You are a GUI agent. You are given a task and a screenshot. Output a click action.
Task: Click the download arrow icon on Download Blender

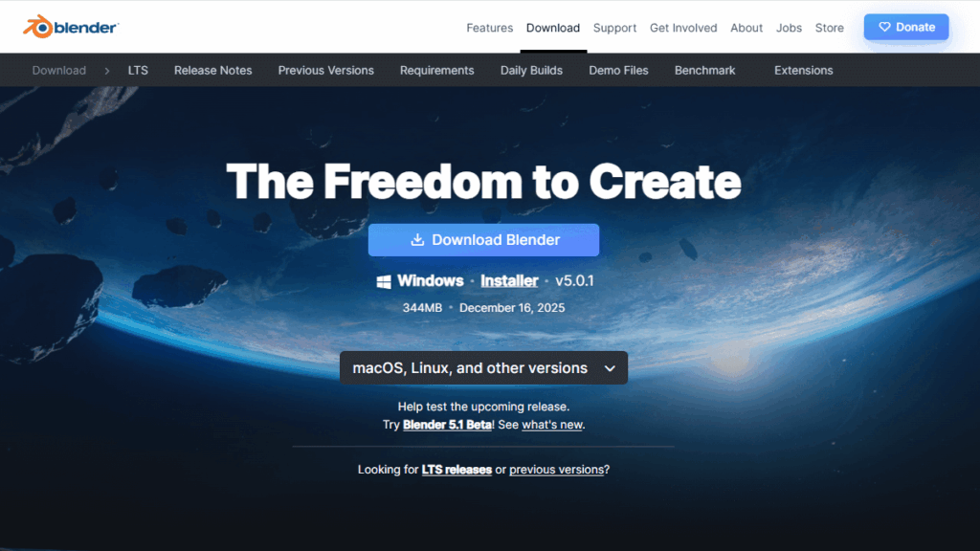tap(417, 240)
